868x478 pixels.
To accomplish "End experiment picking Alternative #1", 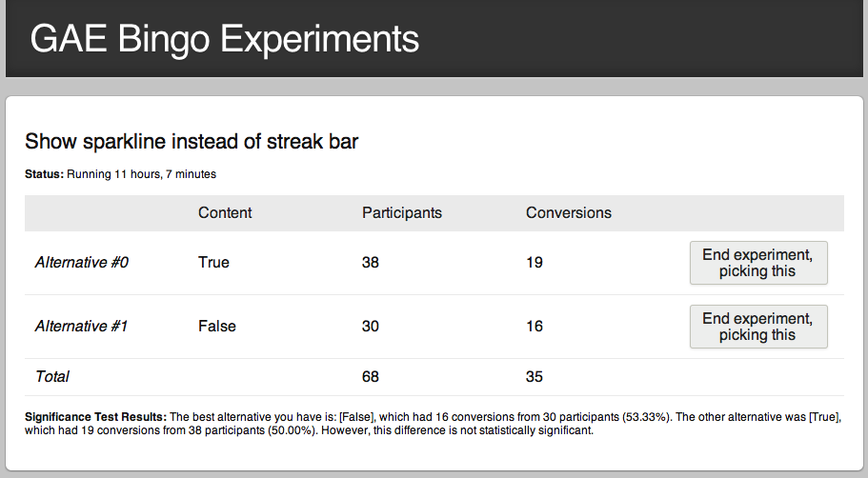I will click(x=757, y=327).
